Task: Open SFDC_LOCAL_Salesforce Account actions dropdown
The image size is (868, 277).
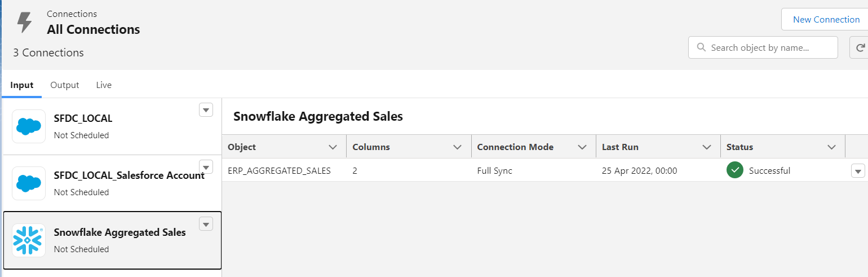Action: [x=206, y=167]
